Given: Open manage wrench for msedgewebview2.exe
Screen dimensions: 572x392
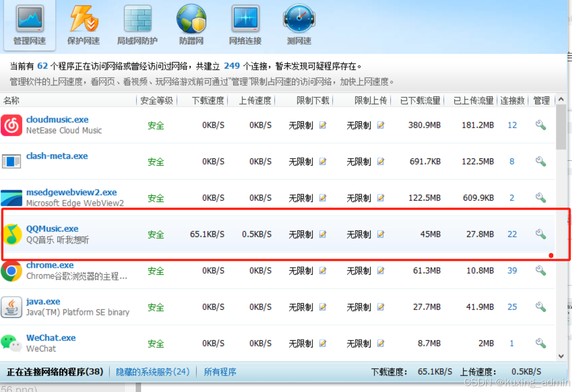Looking at the screenshot, I should pos(541,198).
